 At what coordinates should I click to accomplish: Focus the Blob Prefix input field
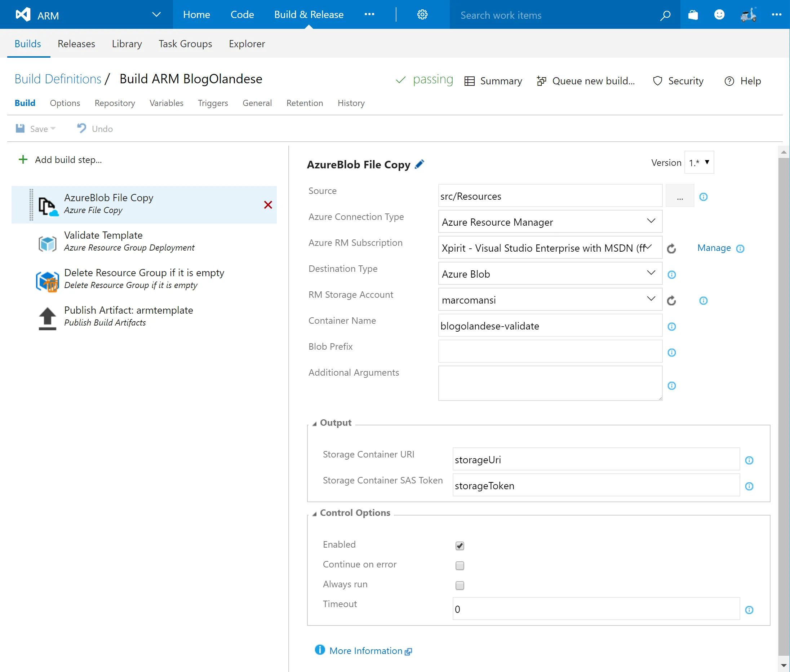tap(550, 351)
